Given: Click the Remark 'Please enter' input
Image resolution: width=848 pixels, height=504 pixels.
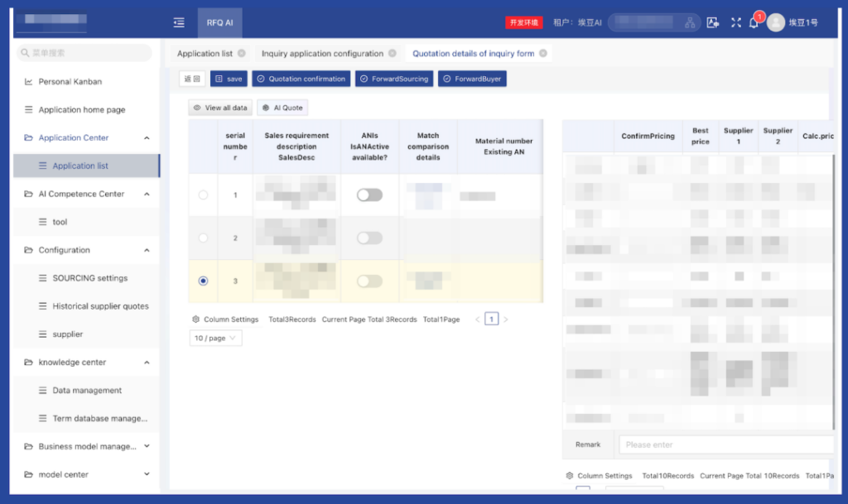Looking at the screenshot, I should pyautogui.click(x=725, y=444).
